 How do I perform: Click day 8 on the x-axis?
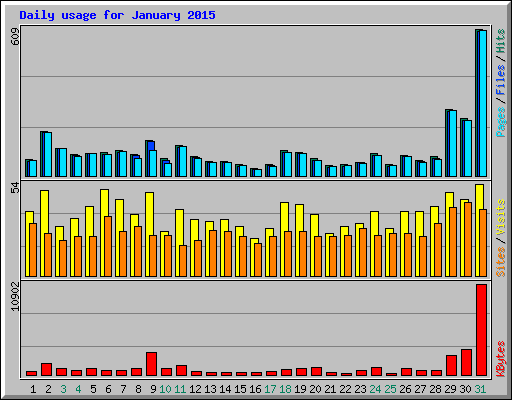[138, 389]
